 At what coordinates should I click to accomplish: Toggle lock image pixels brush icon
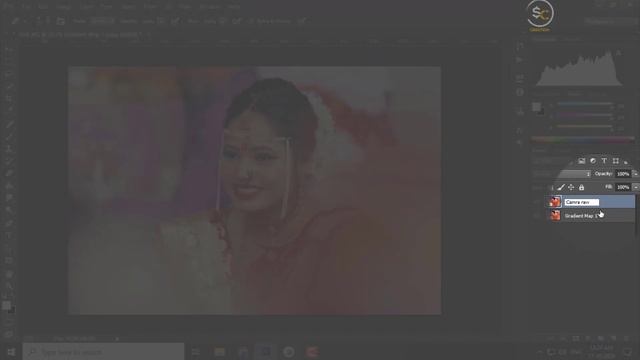click(x=561, y=187)
